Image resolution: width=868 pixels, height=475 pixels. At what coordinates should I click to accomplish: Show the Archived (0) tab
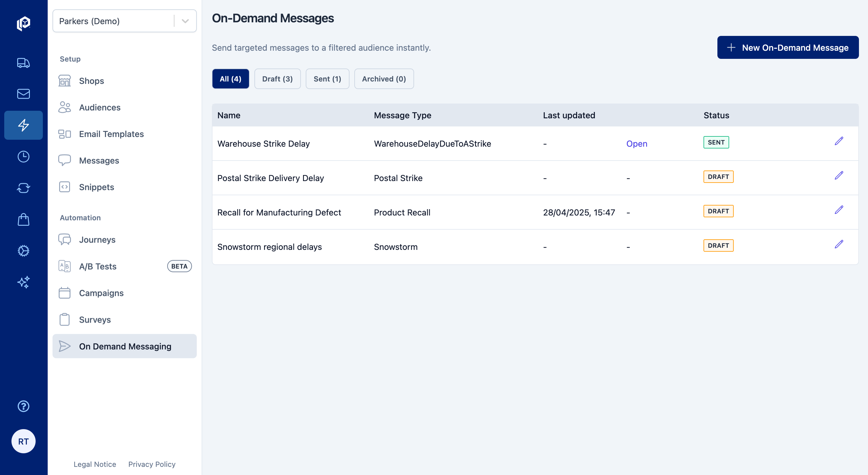384,79
